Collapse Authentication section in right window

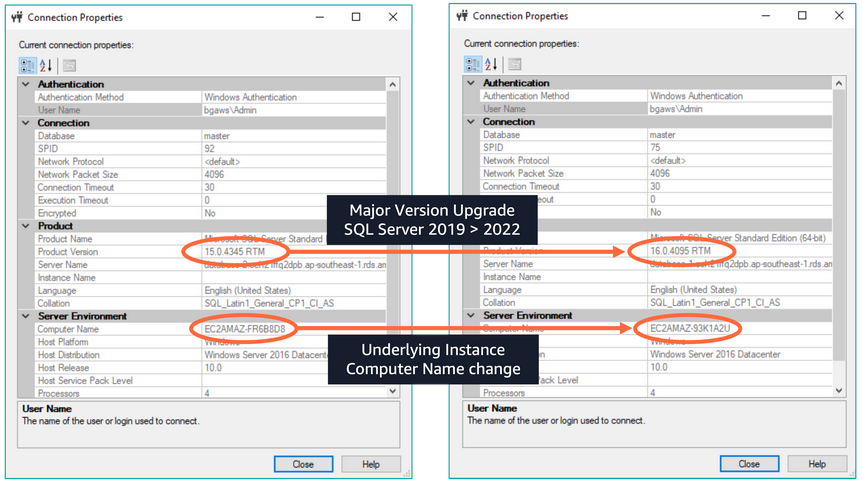click(471, 82)
